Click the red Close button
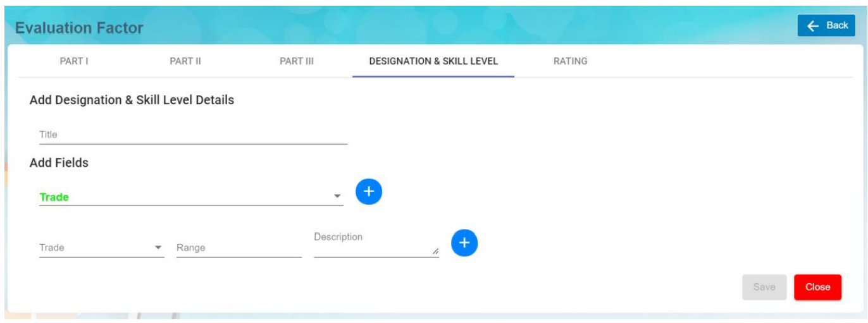The image size is (868, 323). coord(817,287)
